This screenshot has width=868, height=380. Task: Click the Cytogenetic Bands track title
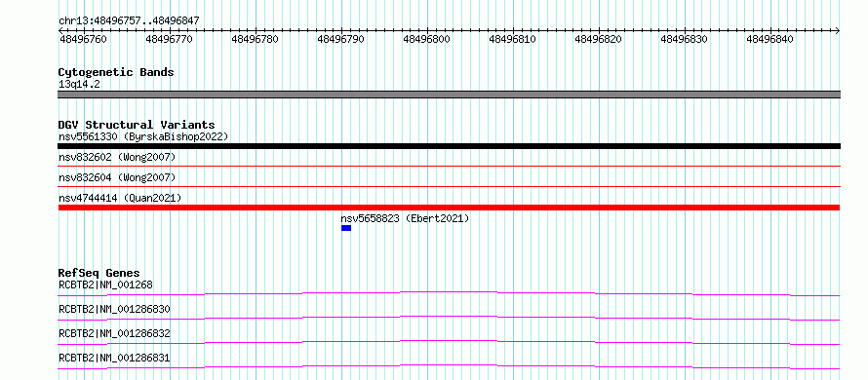(116, 72)
